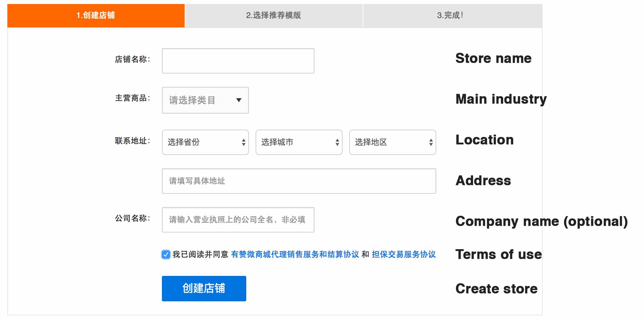Screen dimensions: 644x320
Task: Uncheck the 我已阅读并同意 agreement checkbox
Action: [166, 255]
